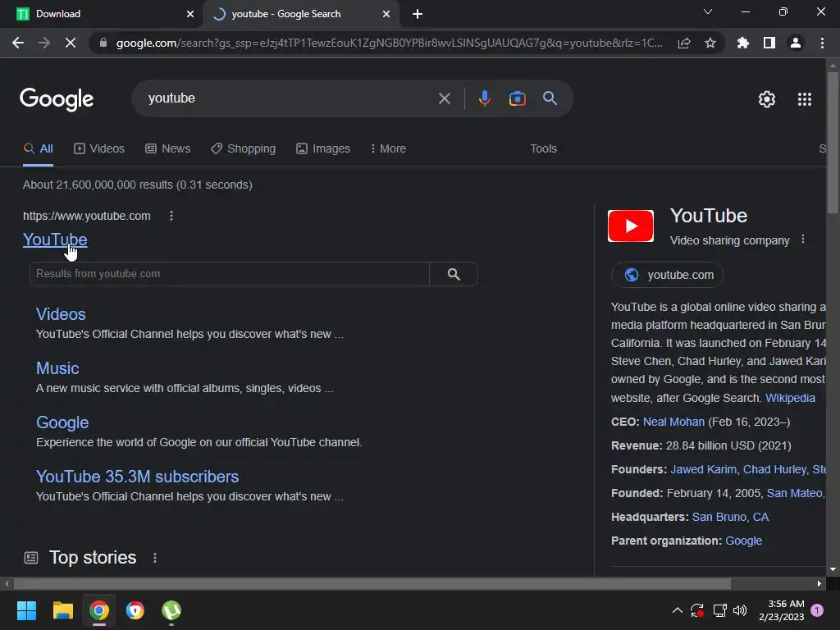Switch to the Download tab
This screenshot has width=840, height=630.
[101, 14]
